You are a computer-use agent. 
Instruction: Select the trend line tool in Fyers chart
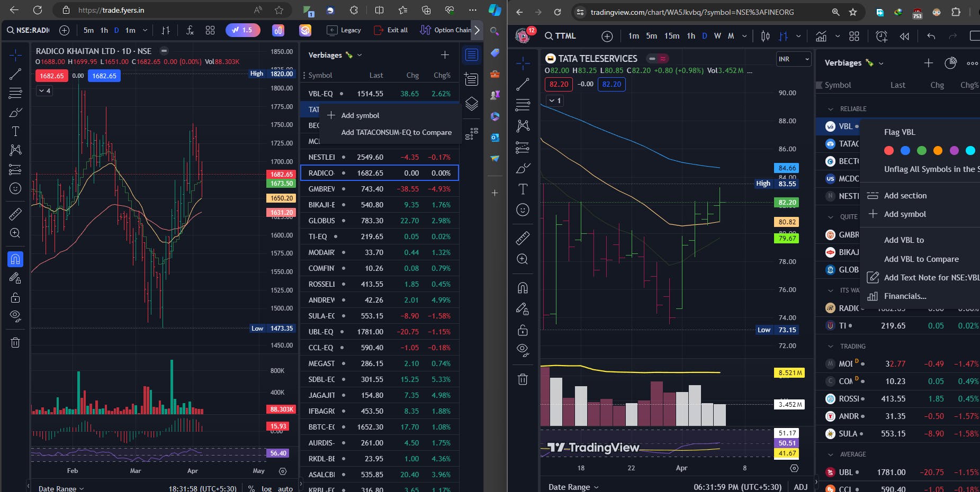[15, 74]
